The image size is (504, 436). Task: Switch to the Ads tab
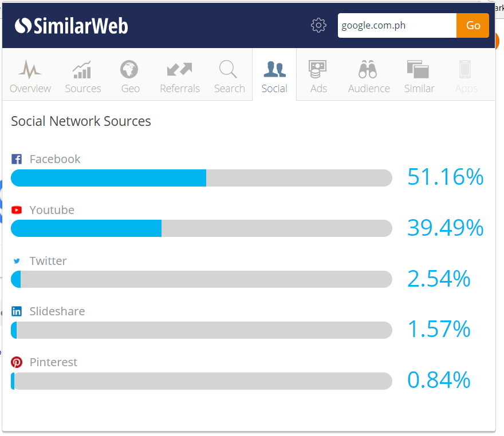318,76
